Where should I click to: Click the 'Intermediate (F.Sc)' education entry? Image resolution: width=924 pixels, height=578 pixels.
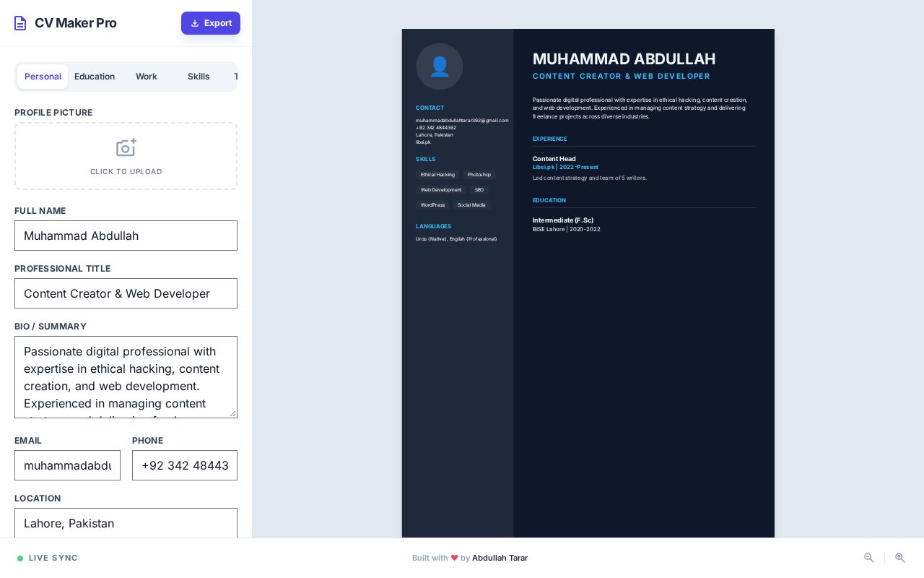pos(563,220)
